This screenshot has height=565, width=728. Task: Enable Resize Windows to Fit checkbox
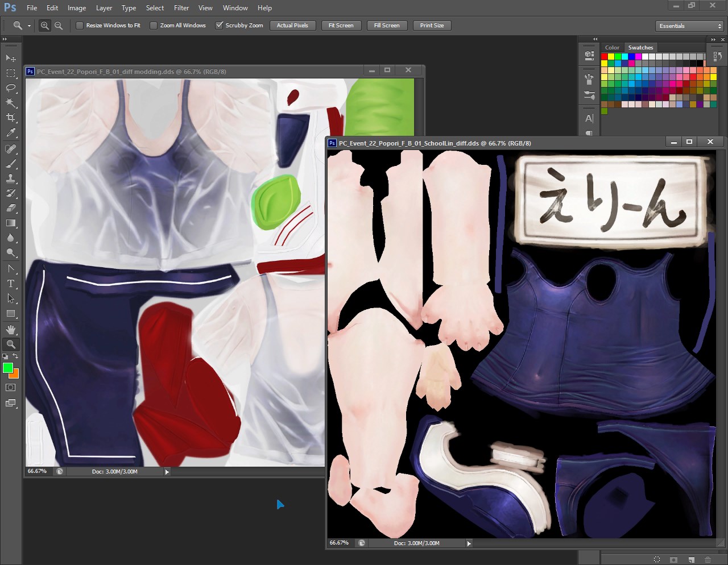[x=80, y=26]
